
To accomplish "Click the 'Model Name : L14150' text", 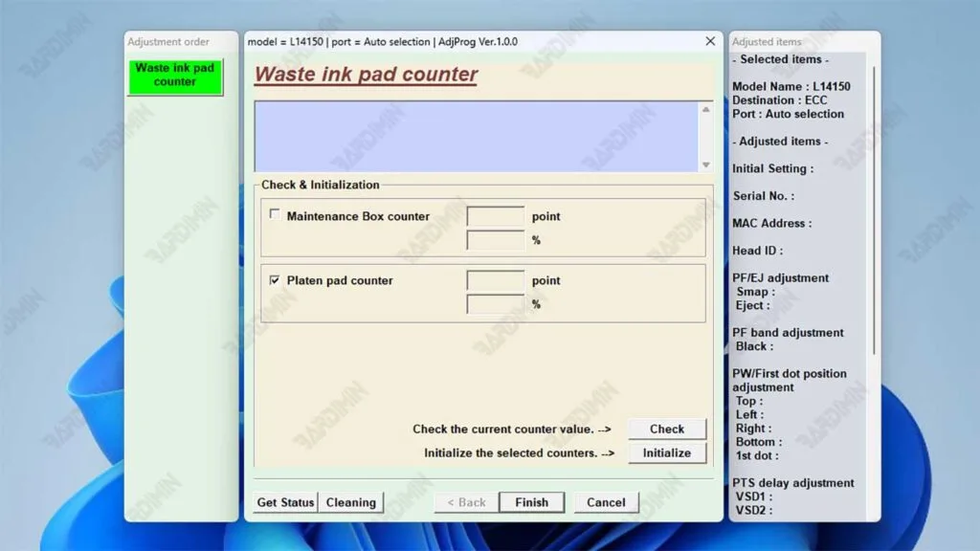I will coord(791,87).
